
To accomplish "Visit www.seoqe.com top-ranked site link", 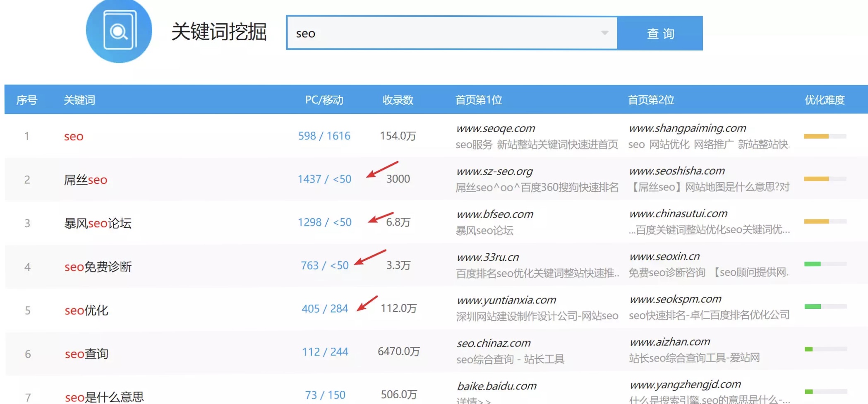I will (x=495, y=128).
